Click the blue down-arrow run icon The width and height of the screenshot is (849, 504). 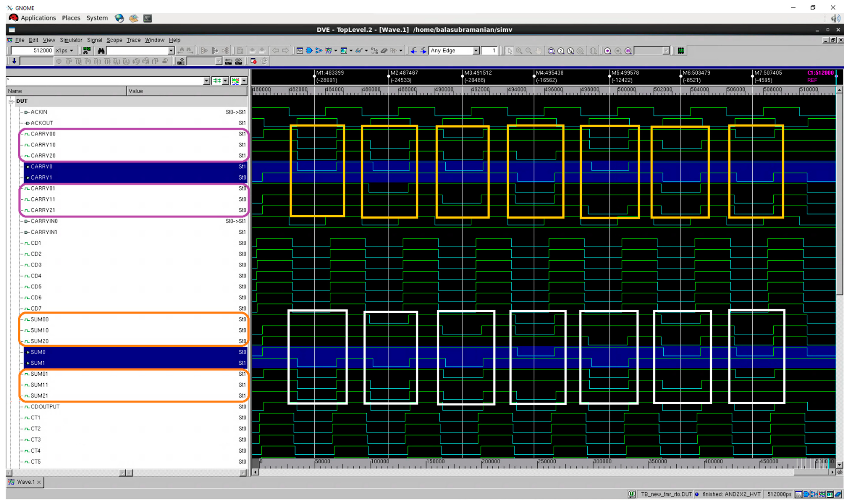[14, 61]
